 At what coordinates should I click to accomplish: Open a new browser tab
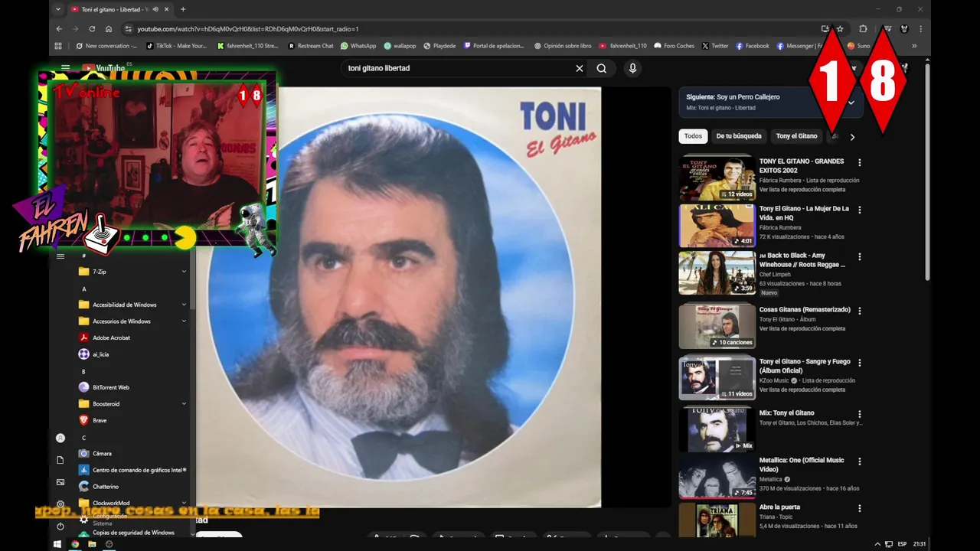pyautogui.click(x=183, y=9)
